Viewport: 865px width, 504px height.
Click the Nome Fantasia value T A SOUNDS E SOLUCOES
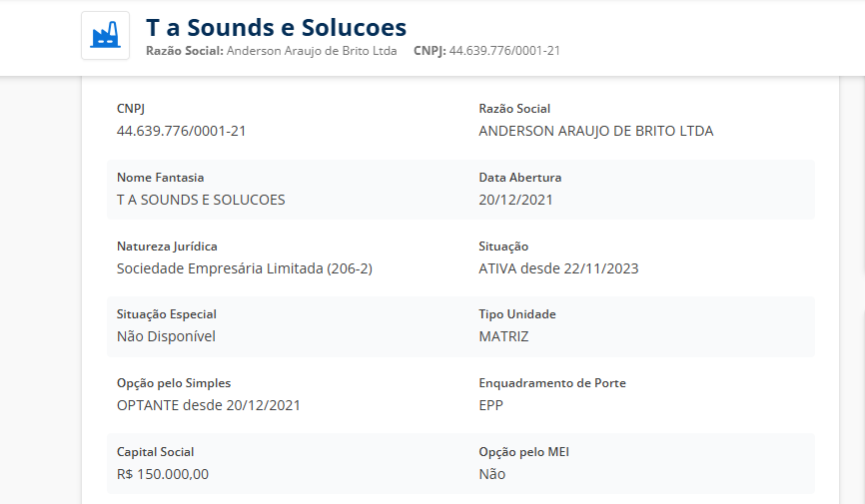(201, 200)
